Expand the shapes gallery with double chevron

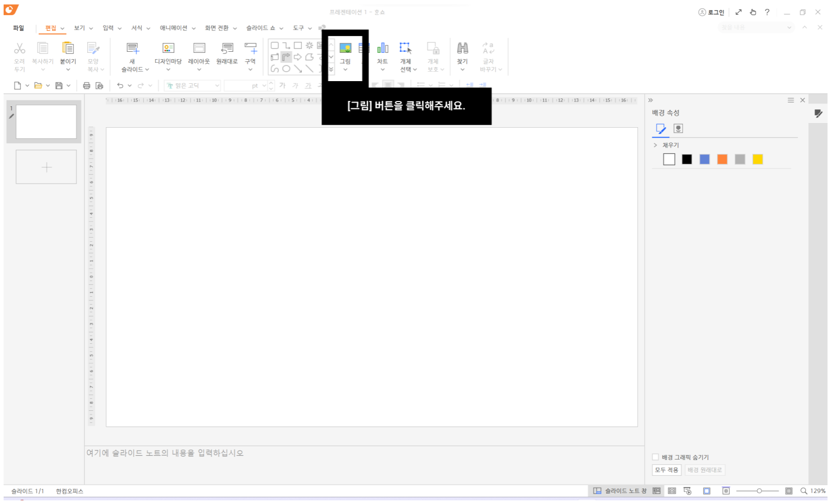tap(331, 69)
